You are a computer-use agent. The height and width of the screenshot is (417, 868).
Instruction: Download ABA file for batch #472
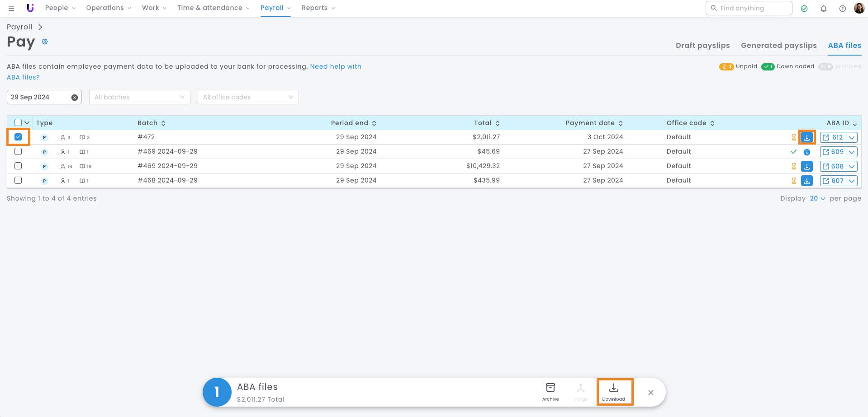pos(806,137)
